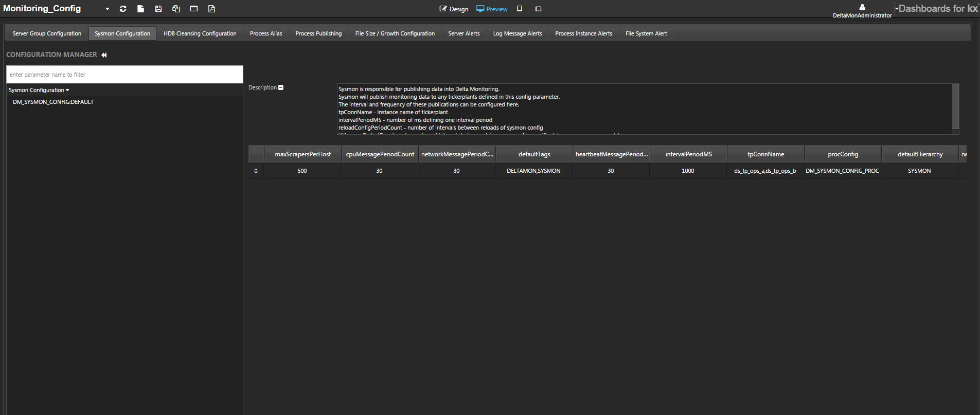Open the Process Publishing tab

pos(318,33)
